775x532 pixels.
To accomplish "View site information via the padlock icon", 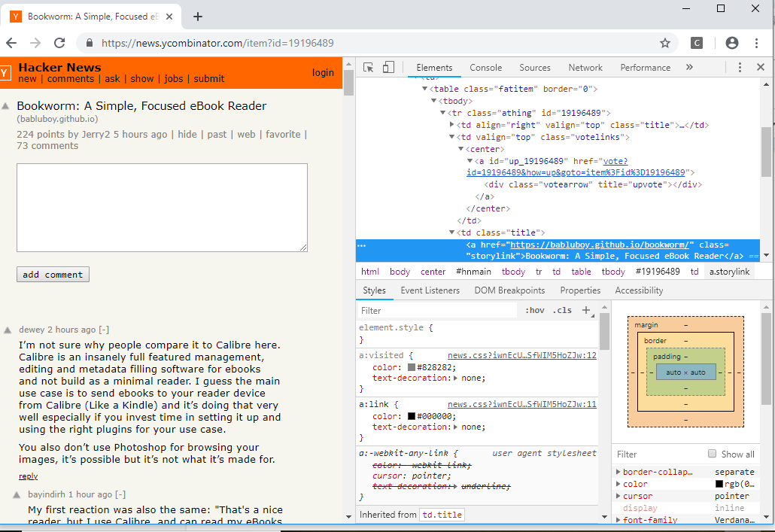I will tap(90, 43).
